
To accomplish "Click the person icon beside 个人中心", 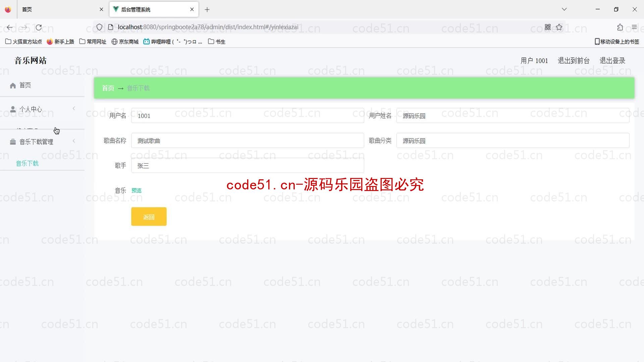I will (x=13, y=109).
